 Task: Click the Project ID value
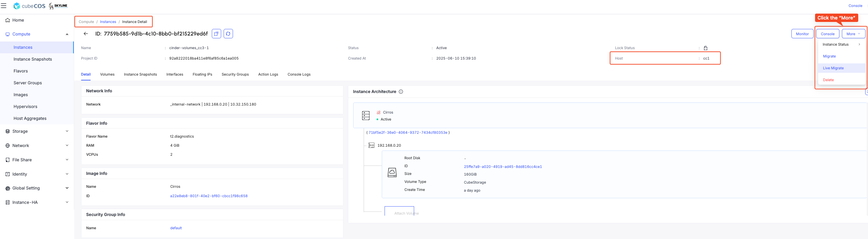(204, 59)
